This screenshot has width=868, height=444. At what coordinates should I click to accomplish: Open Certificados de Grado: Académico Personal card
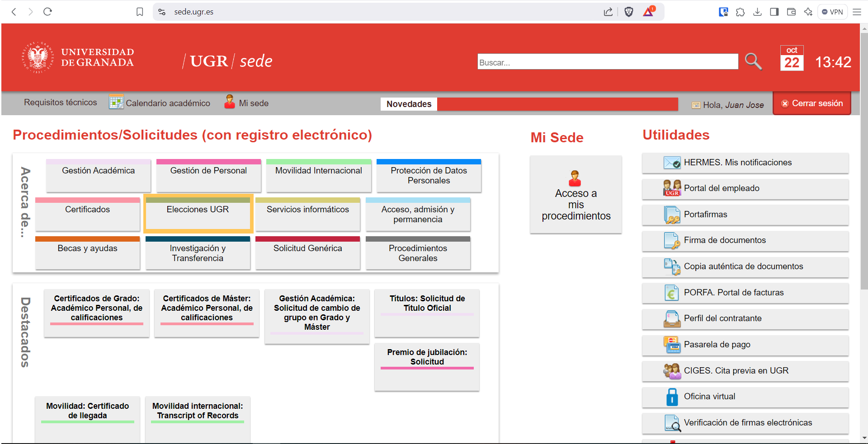click(97, 313)
